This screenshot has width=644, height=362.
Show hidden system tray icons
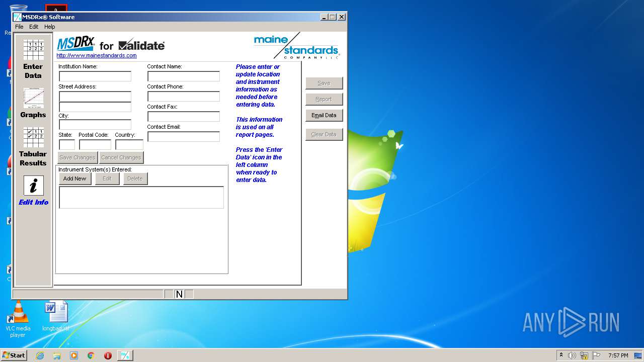click(561, 355)
